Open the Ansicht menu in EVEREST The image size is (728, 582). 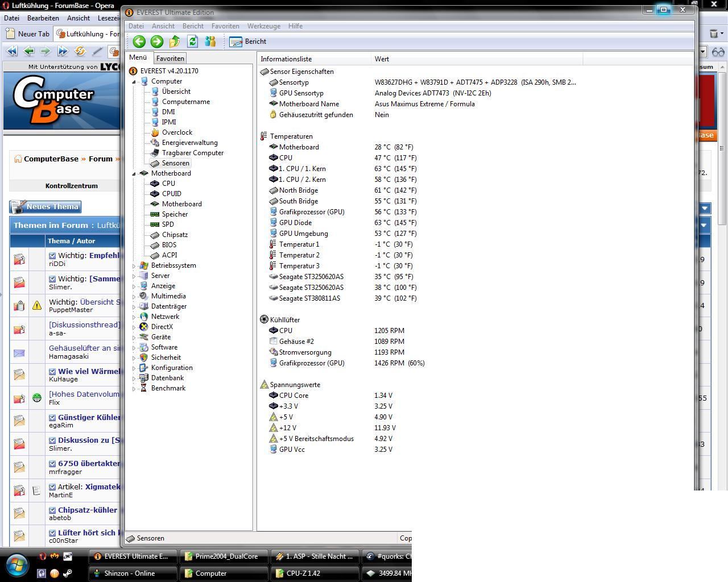pos(163,26)
